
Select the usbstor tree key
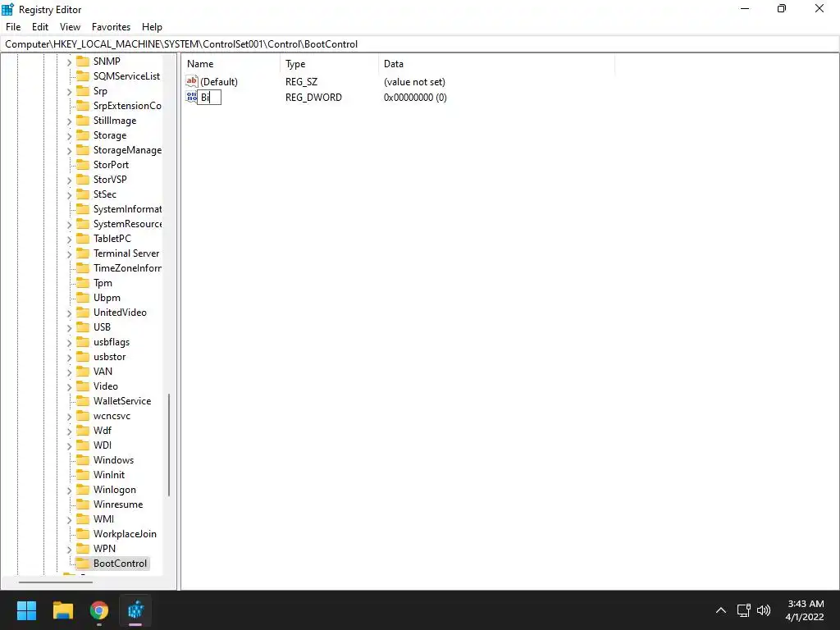click(109, 357)
